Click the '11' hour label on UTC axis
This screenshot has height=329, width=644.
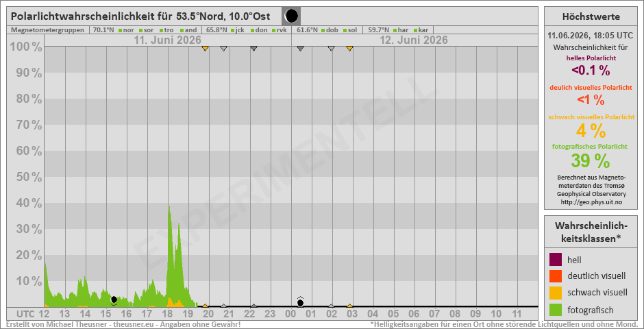517,314
